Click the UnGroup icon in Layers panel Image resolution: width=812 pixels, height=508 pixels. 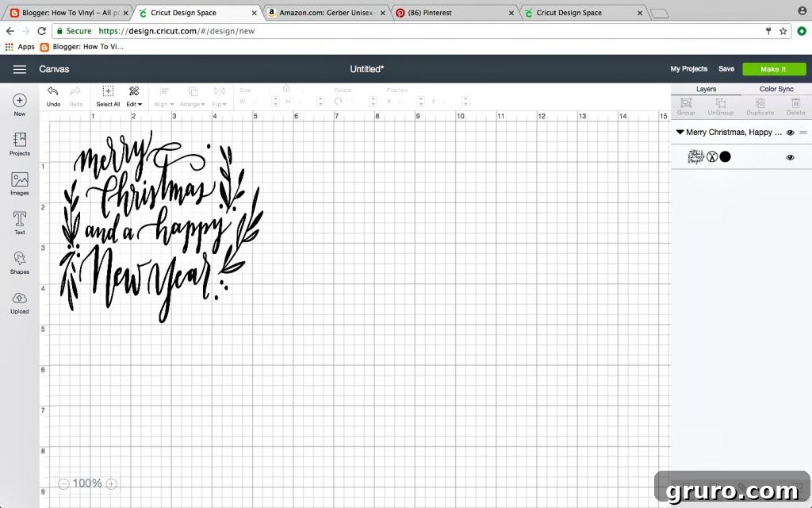[x=720, y=103]
